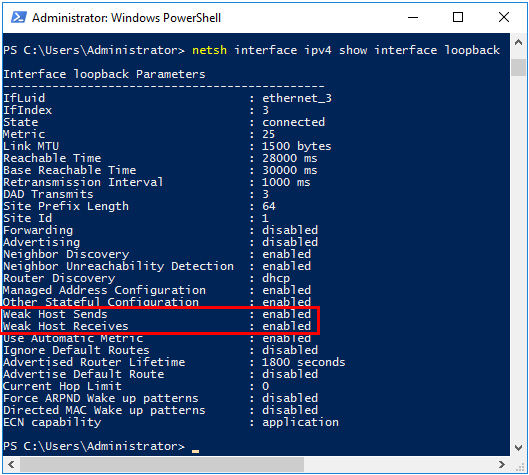Click the 'ECN capability' application value

coord(300,422)
